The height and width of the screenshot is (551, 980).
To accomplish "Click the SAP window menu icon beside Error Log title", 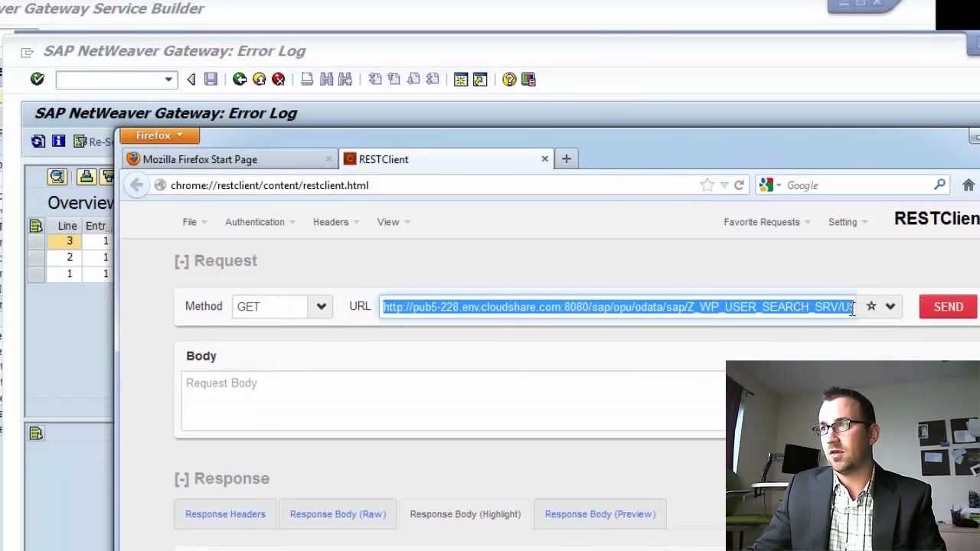I will (x=28, y=52).
